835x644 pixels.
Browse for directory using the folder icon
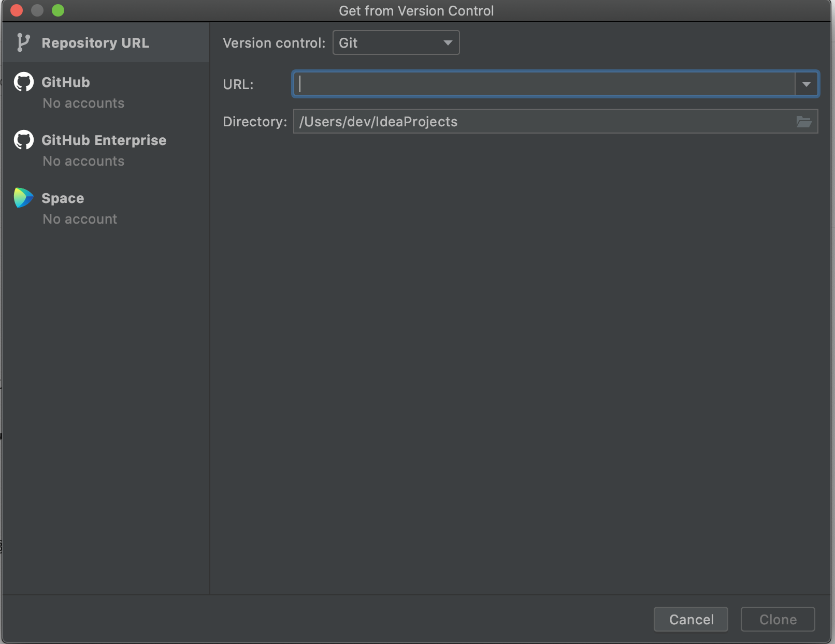(803, 122)
